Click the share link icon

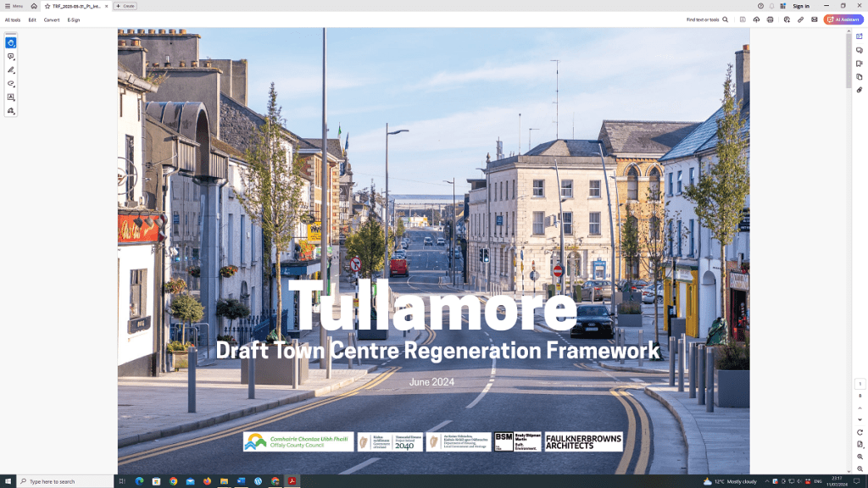point(800,19)
